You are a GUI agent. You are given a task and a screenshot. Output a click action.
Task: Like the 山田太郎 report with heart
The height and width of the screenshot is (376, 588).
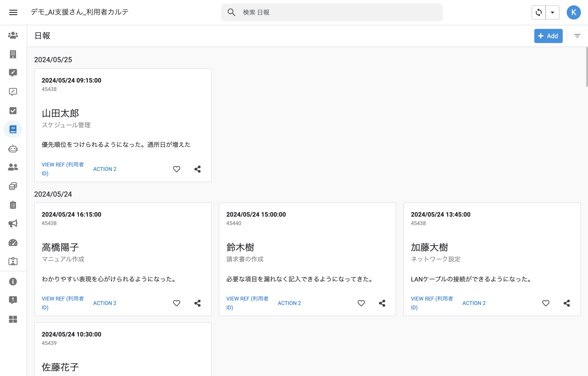(x=177, y=169)
